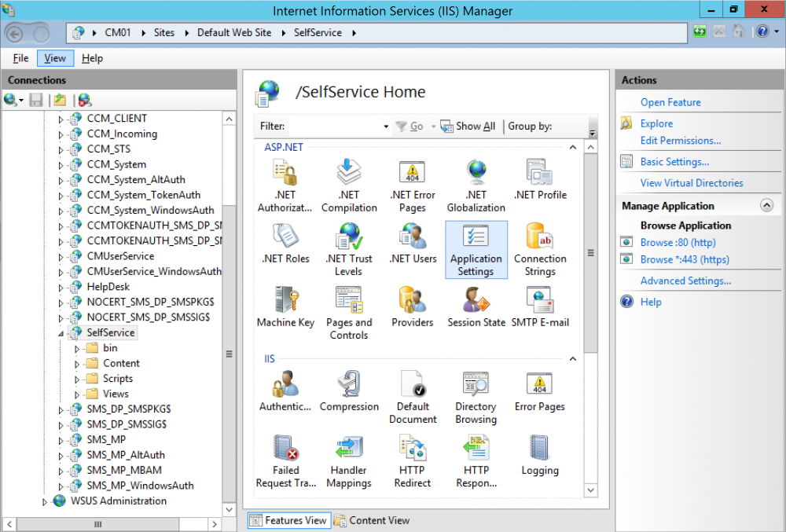
Task: Open the .NET Globalization feature
Action: [476, 186]
